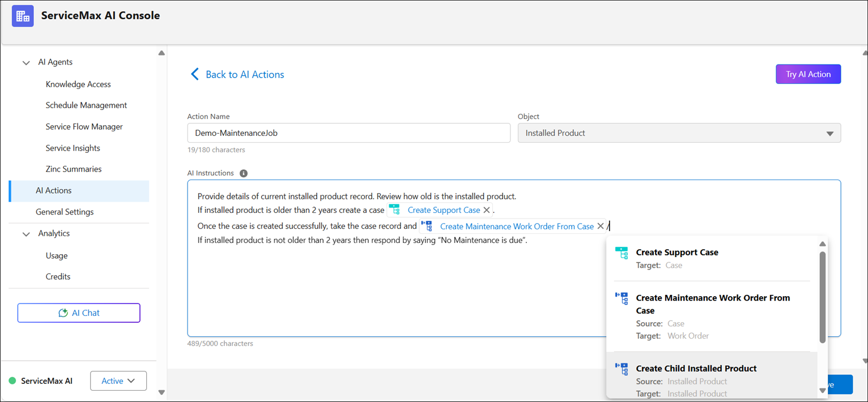The image size is (868, 402).
Task: Click the suggestion list scroll down arrow
Action: point(823,391)
